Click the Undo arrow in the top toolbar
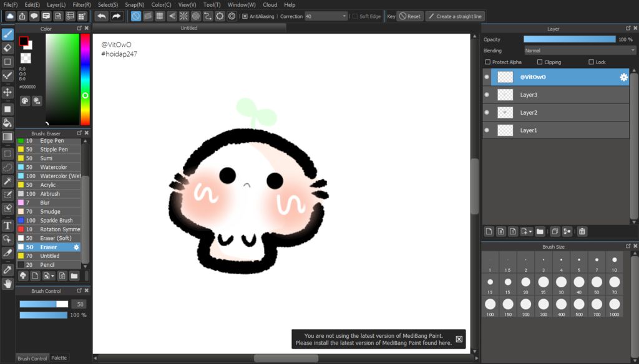 click(102, 16)
